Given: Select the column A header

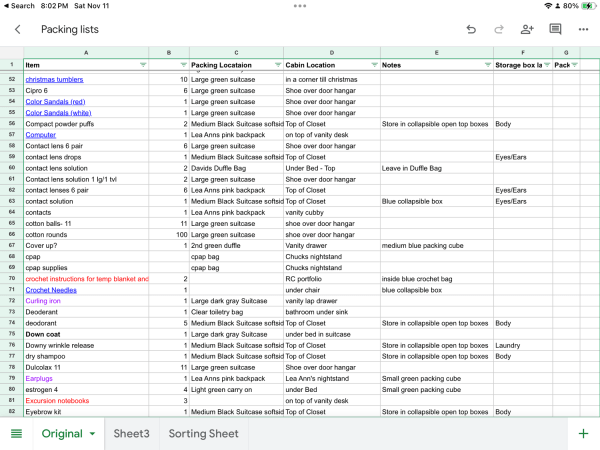Looking at the screenshot, I should click(x=85, y=52).
